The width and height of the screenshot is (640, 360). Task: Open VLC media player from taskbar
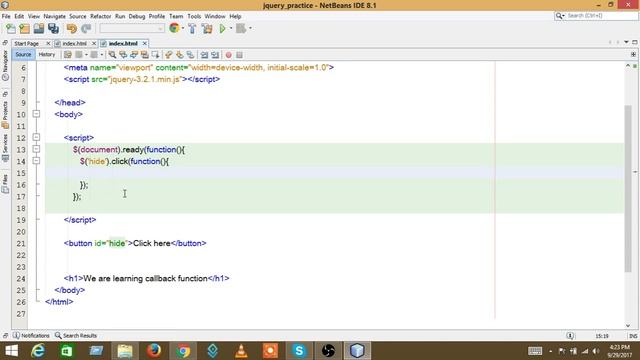[x=242, y=351]
